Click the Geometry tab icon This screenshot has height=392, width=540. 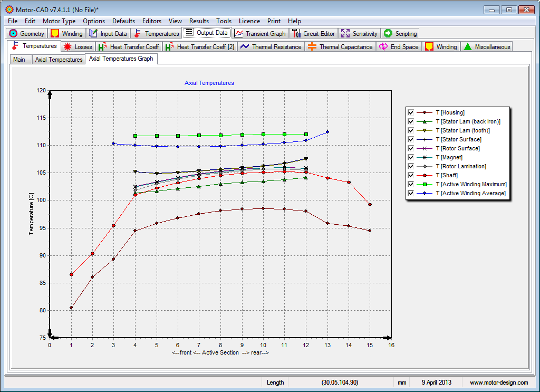14,33
